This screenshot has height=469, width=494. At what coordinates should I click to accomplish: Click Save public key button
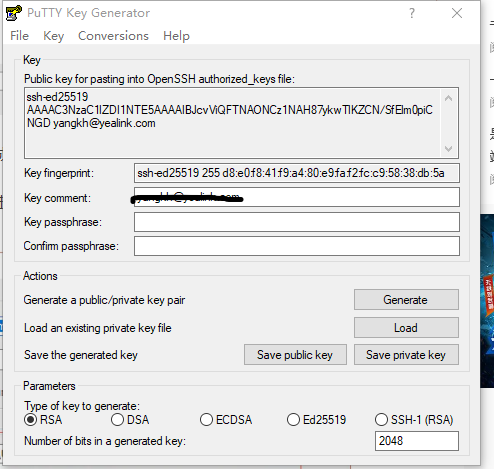point(295,355)
